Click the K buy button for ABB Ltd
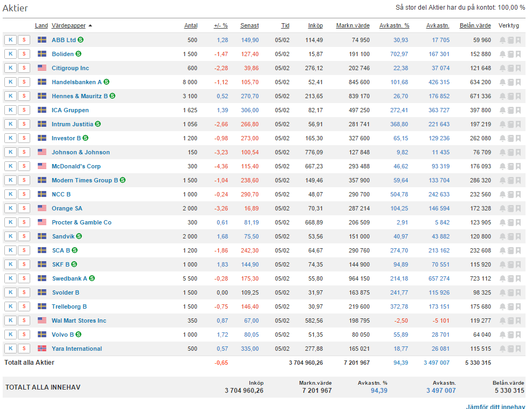532x409 pixels. point(11,40)
